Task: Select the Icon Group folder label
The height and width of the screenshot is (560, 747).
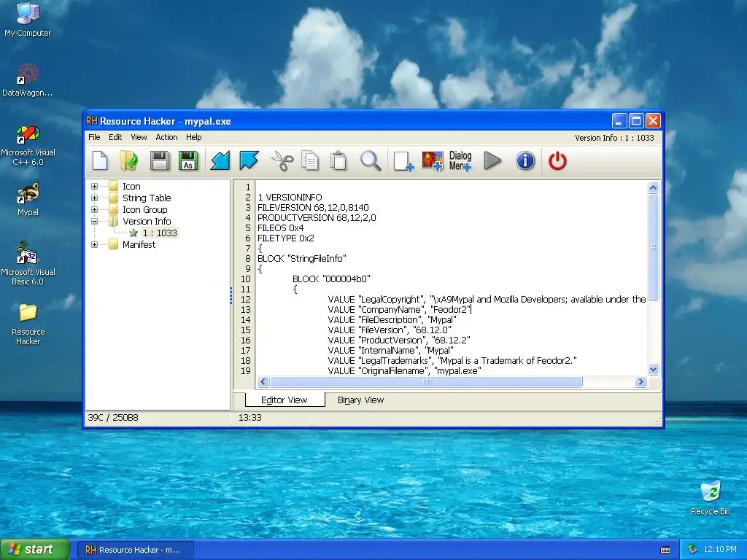Action: point(145,209)
